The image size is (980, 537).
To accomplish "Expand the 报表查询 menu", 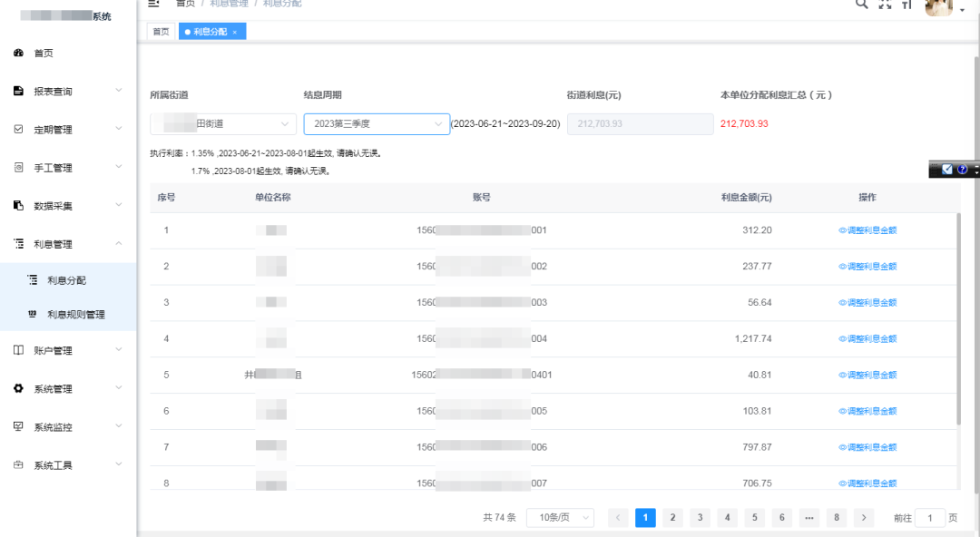I will [68, 92].
